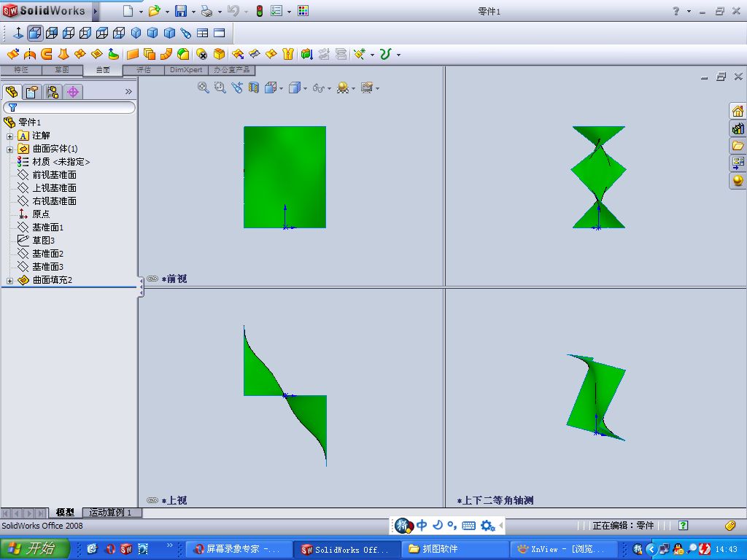Click the Save floppy disk icon
This screenshot has width=747, height=560.
[x=181, y=11]
